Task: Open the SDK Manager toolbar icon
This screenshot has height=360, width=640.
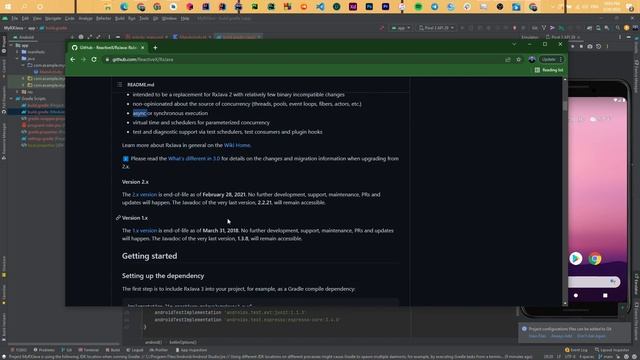Action: click(x=607, y=28)
